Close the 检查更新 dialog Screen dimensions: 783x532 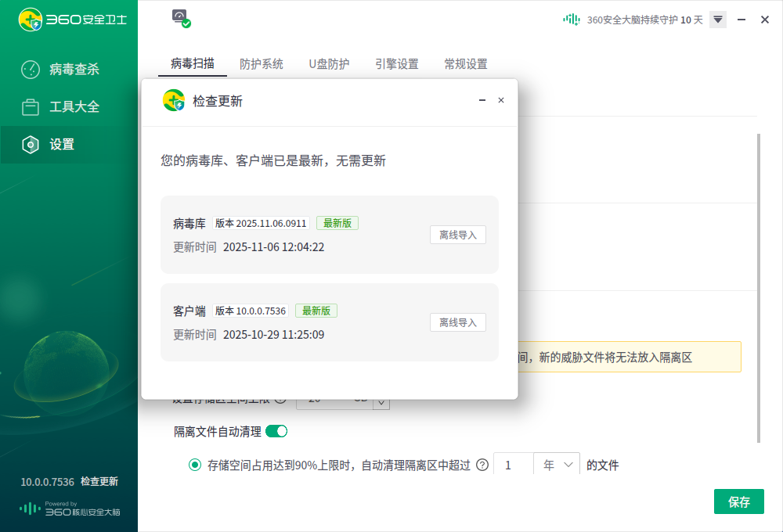point(501,100)
